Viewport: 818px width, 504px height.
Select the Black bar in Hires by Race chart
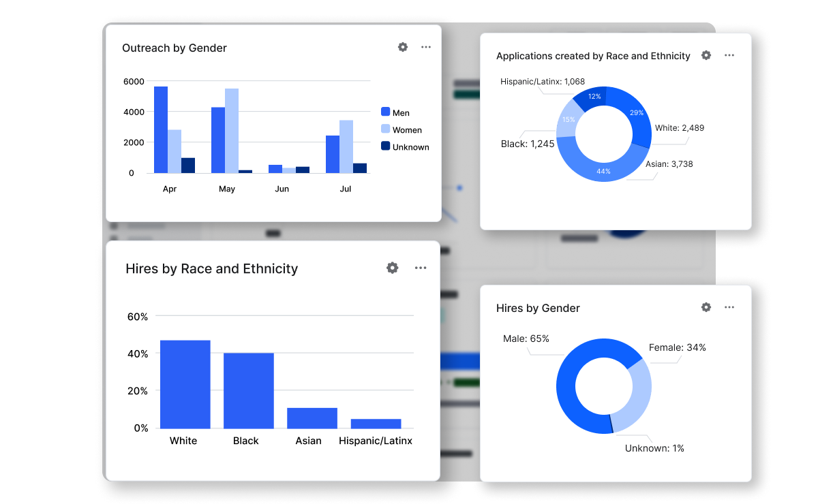[x=249, y=390]
